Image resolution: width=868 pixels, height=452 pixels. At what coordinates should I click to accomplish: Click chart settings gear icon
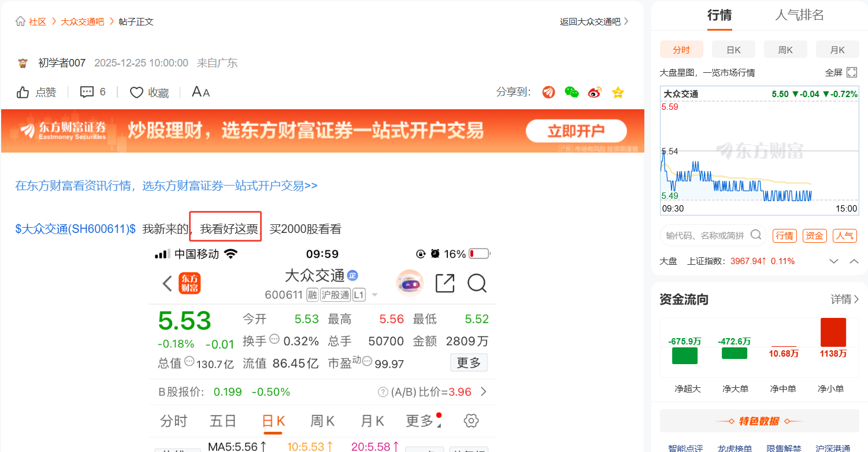point(472,421)
